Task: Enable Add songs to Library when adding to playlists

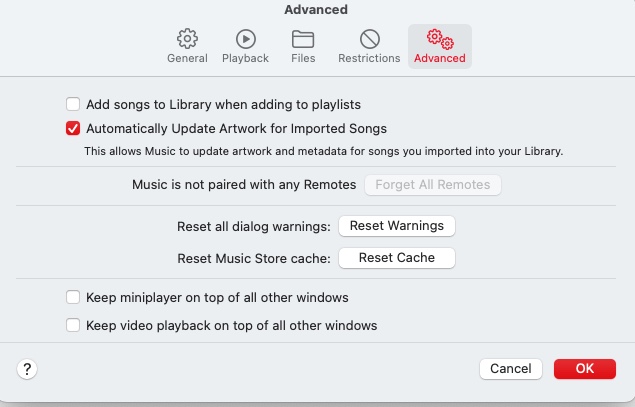Action: point(73,104)
